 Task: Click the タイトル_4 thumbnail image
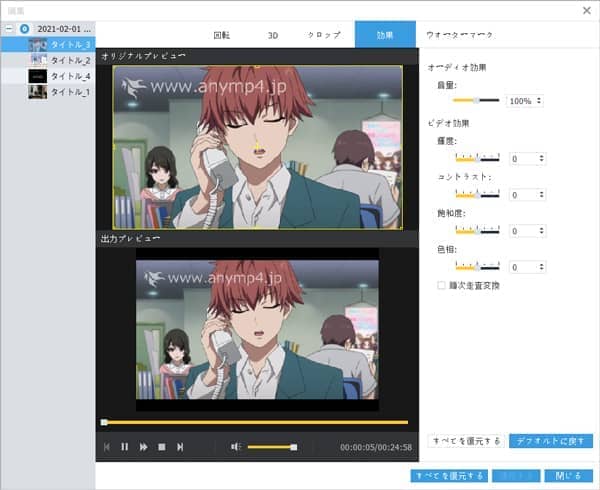tap(38, 76)
